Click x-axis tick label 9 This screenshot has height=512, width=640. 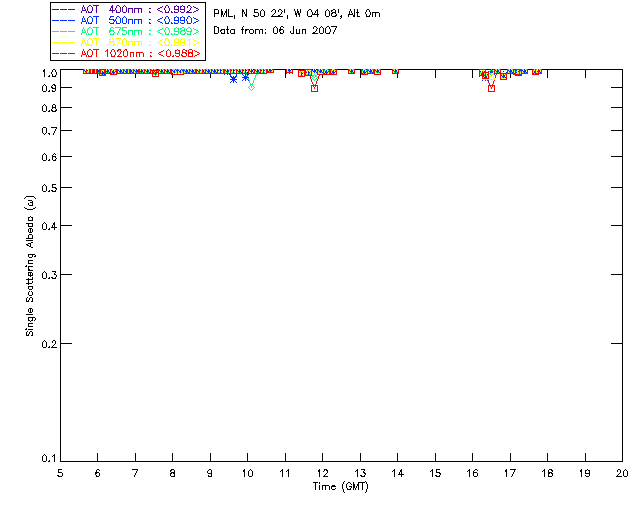click(x=210, y=473)
